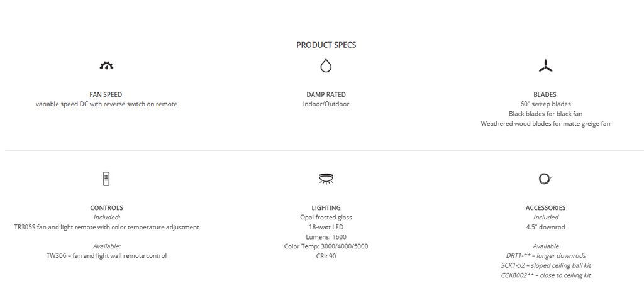Image resolution: width=644 pixels, height=293 pixels.
Task: Click the TR305S fan and light remote text
Action: [x=106, y=227]
